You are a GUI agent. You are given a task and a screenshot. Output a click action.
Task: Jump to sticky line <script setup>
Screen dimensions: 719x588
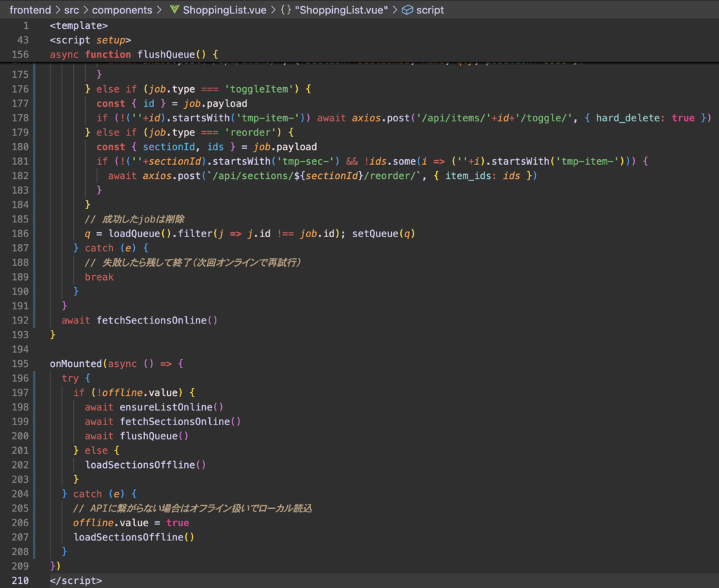(91, 40)
